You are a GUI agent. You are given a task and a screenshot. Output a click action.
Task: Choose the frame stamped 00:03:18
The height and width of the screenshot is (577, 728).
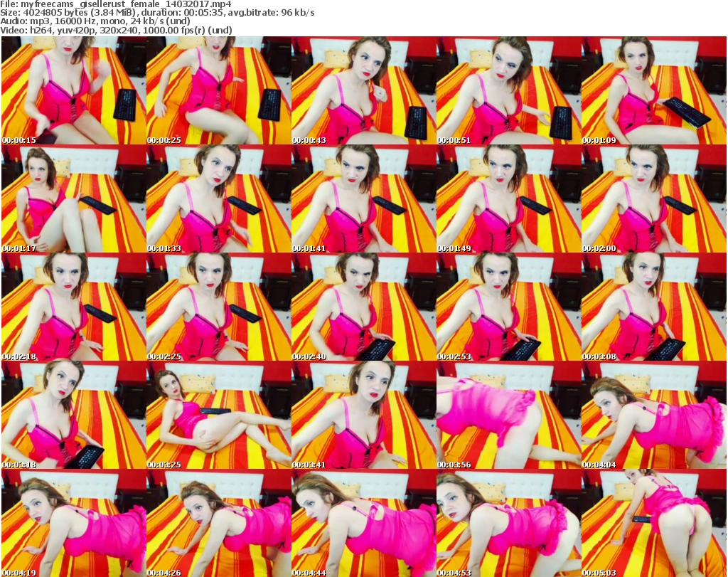74,415
